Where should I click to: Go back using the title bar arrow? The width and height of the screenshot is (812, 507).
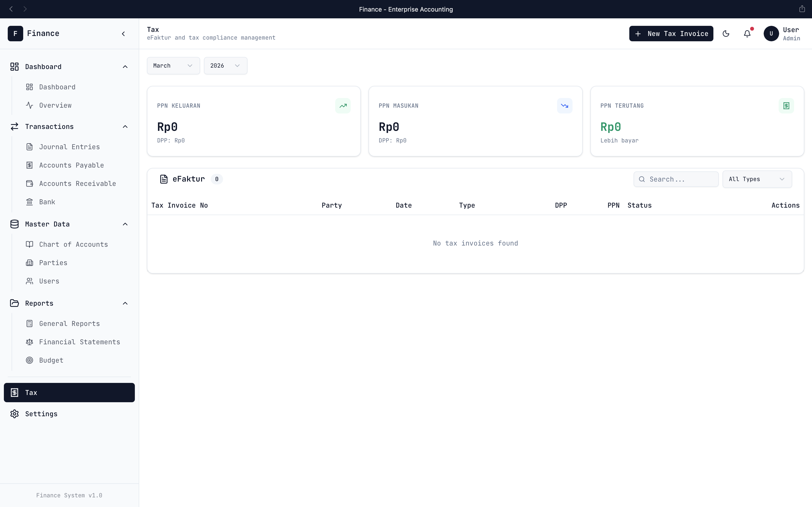(x=11, y=9)
